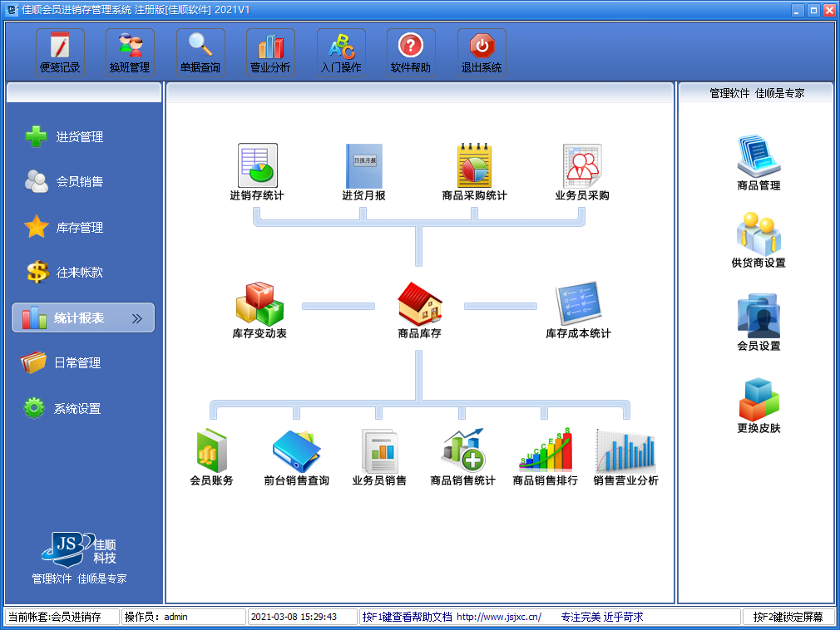Image resolution: width=840 pixels, height=630 pixels.
Task: Open the 会员账务 green book icon
Action: tap(211, 458)
